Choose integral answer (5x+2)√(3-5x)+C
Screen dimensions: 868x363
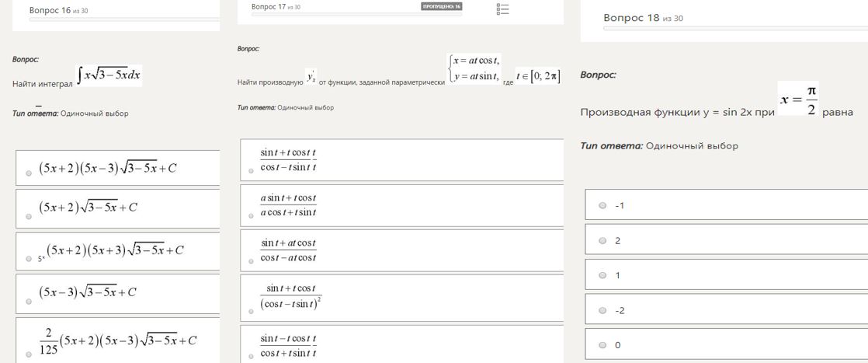(29, 216)
